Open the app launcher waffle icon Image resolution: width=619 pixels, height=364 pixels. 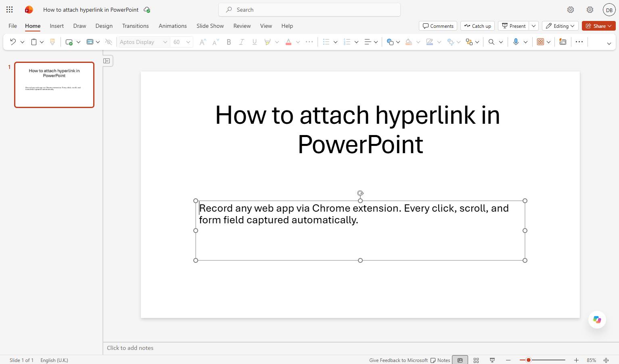[x=10, y=10]
